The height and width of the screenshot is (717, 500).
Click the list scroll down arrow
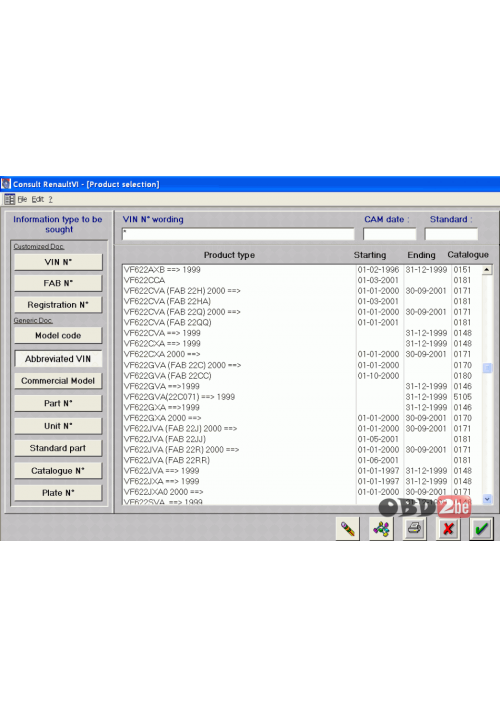(487, 499)
